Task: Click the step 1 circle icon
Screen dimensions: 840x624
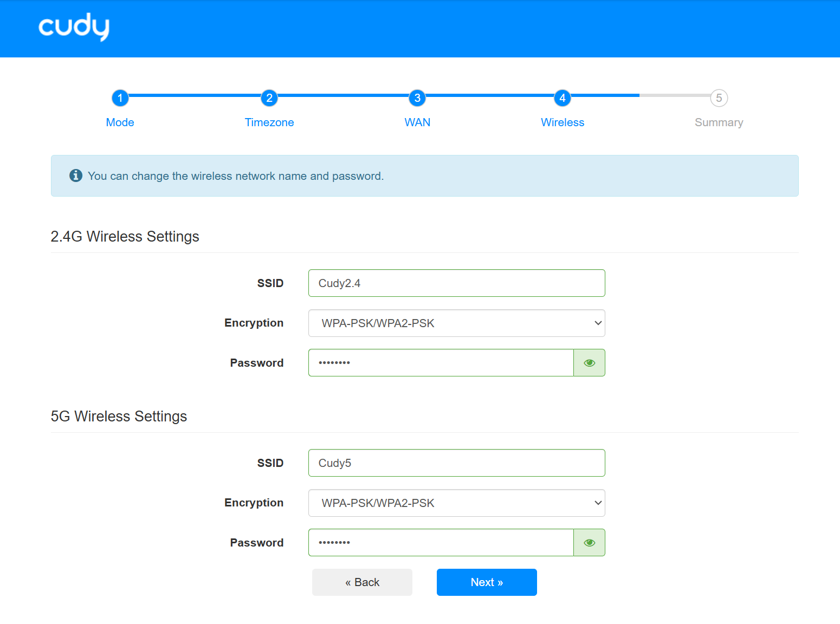Action: click(120, 98)
